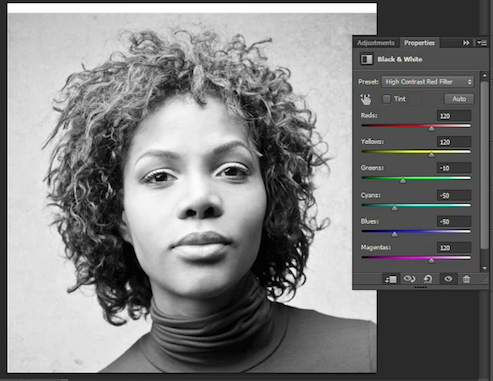Click the Reds label
The image size is (493, 381).
(x=369, y=115)
